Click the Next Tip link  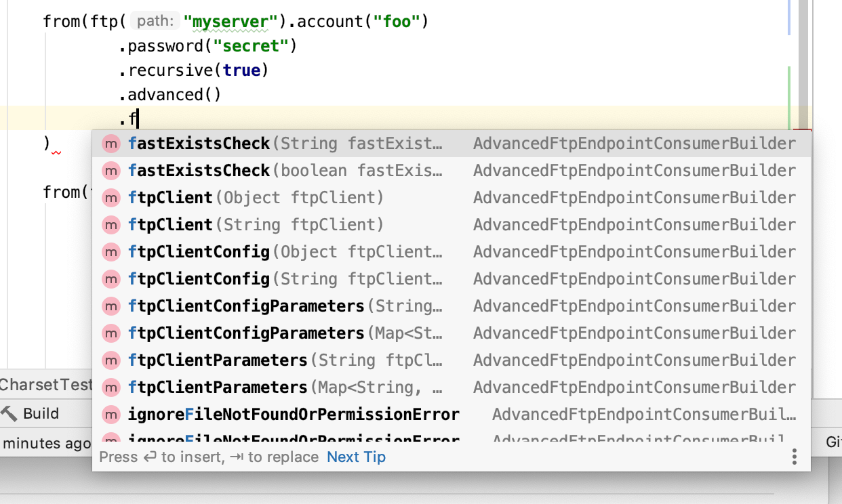click(356, 457)
